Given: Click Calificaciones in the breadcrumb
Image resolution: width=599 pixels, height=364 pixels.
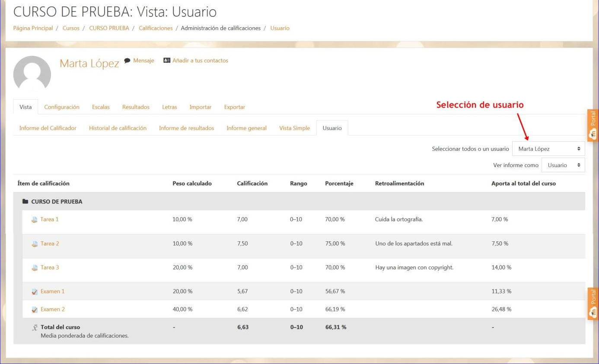Looking at the screenshot, I should [156, 28].
